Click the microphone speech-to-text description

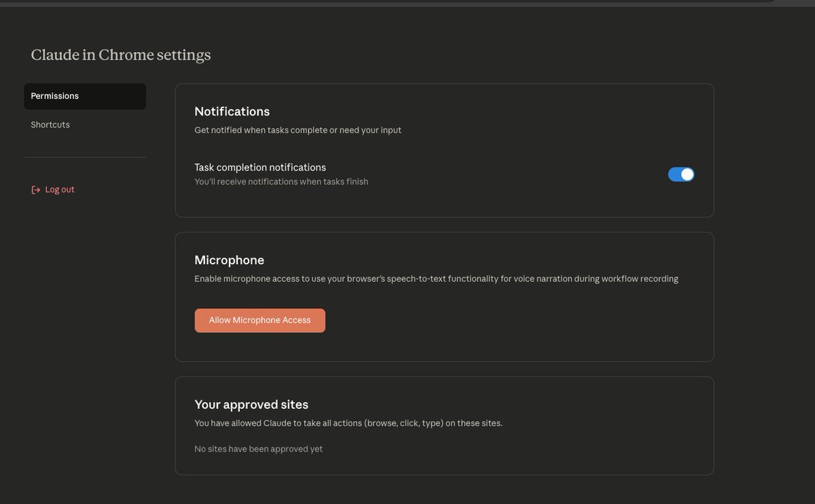pyautogui.click(x=436, y=279)
